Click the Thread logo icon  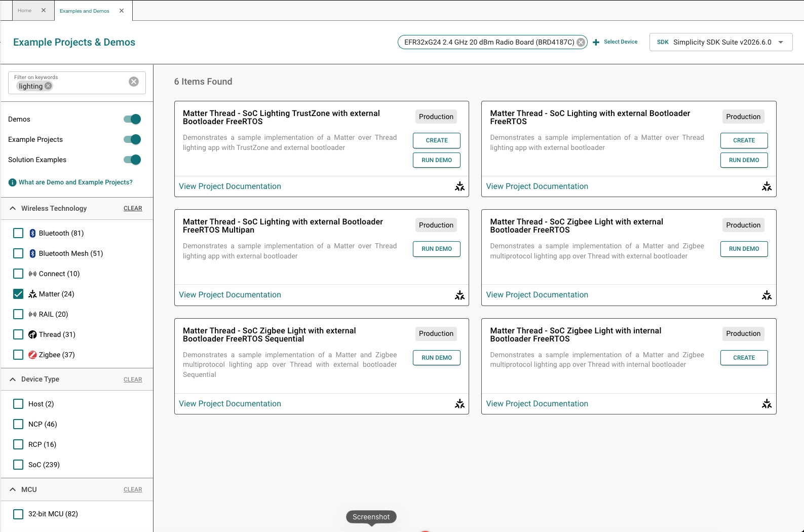point(32,334)
